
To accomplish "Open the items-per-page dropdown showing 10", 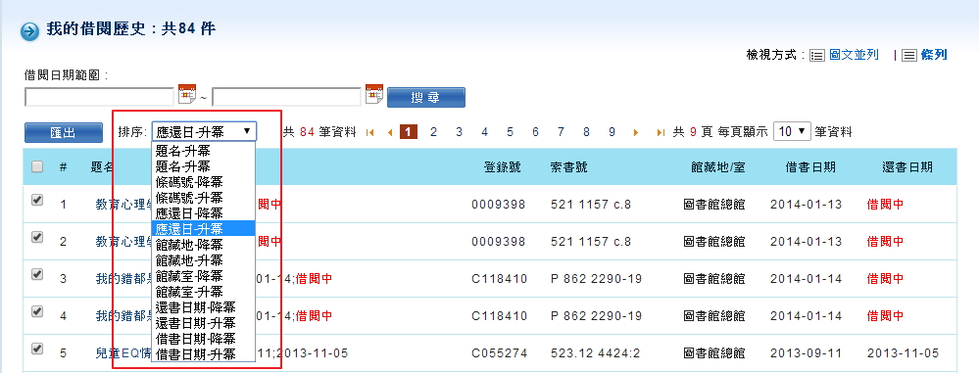I will [x=792, y=131].
